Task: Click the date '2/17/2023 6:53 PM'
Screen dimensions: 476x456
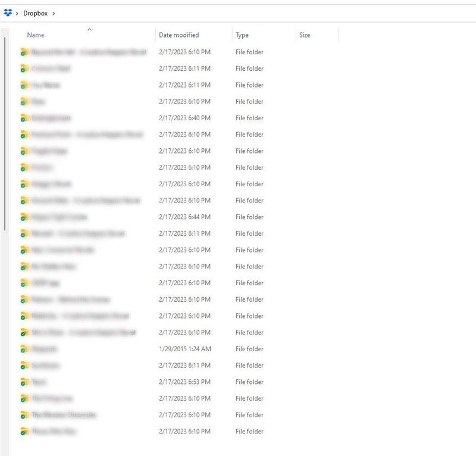Action: click(184, 382)
